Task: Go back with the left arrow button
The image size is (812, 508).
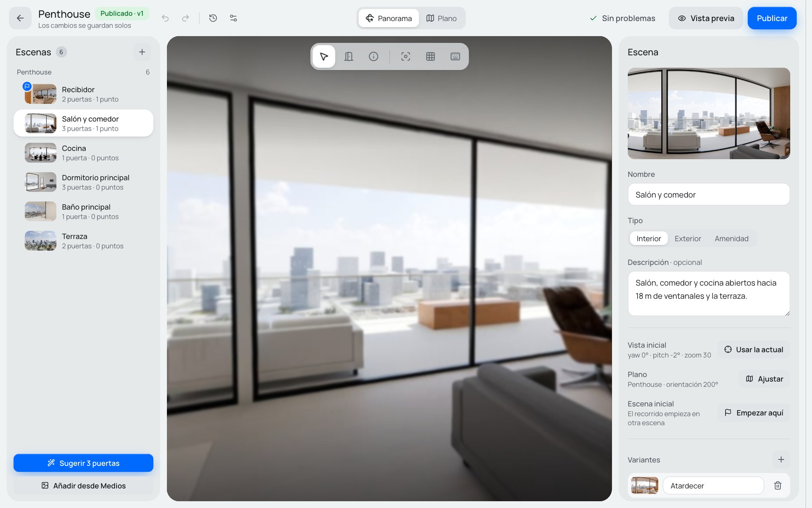Action: coord(20,18)
